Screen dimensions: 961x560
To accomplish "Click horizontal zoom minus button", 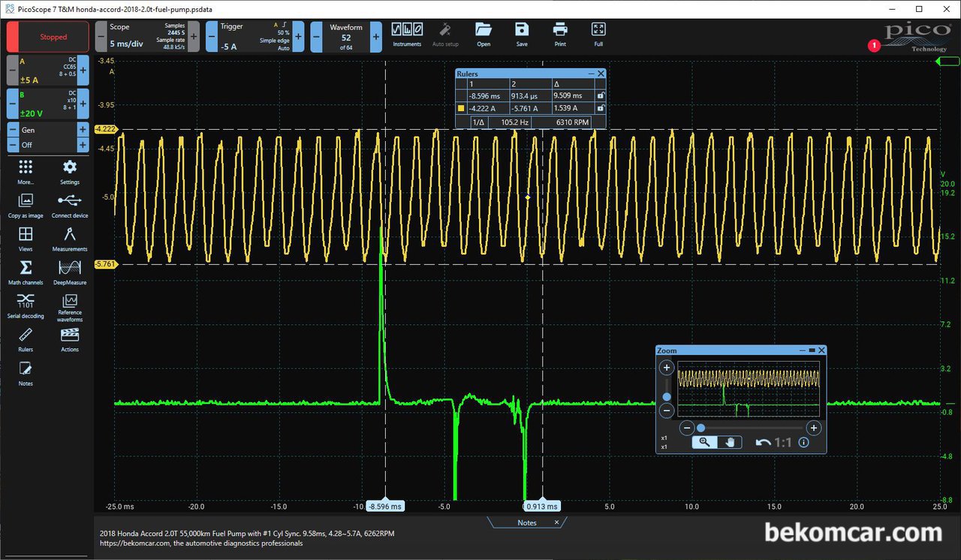I will click(686, 428).
